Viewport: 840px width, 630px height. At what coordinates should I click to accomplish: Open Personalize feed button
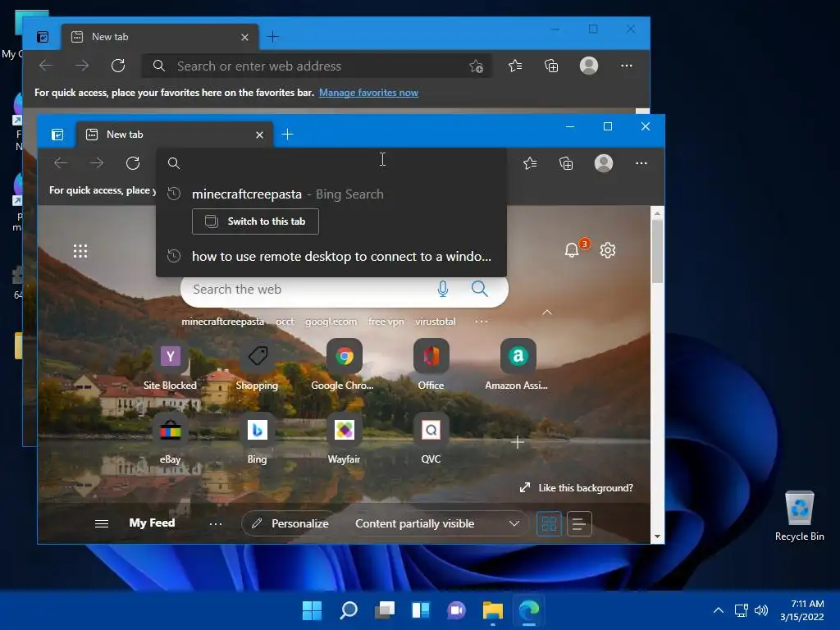[x=290, y=523]
